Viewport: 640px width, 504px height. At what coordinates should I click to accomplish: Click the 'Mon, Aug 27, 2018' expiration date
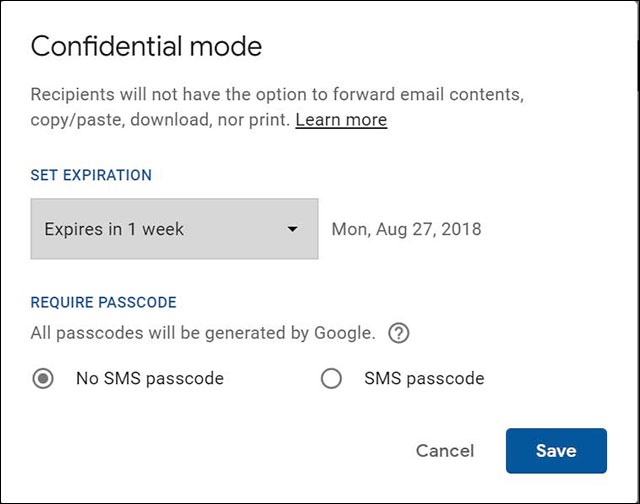pos(406,229)
